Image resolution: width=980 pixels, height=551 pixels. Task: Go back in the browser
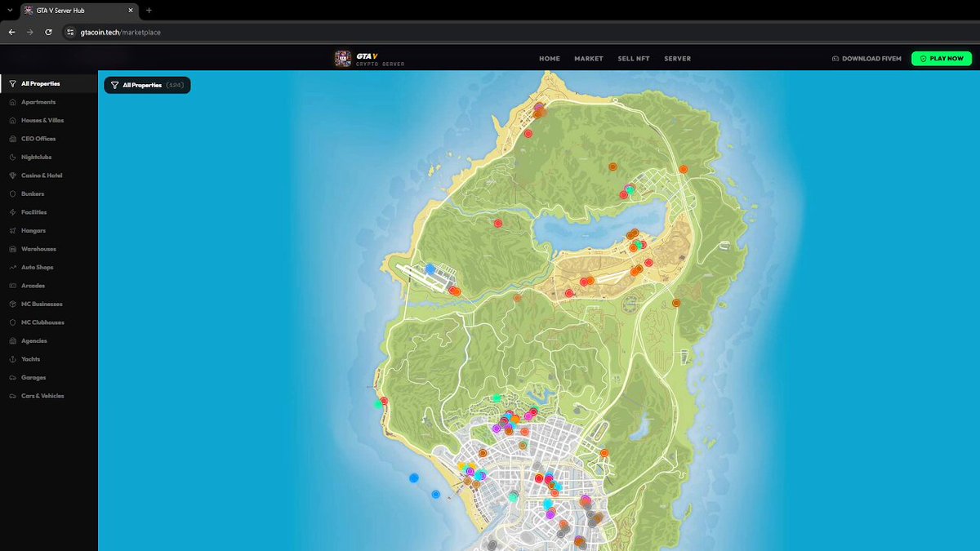[x=11, y=32]
